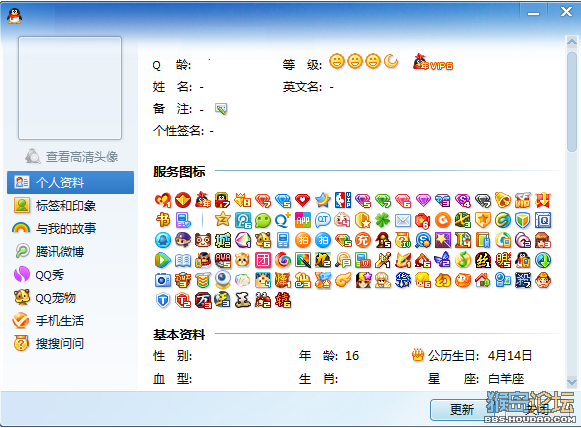The width and height of the screenshot is (581, 428).
Task: Click the birthday text 4月14日
Action: point(509,356)
